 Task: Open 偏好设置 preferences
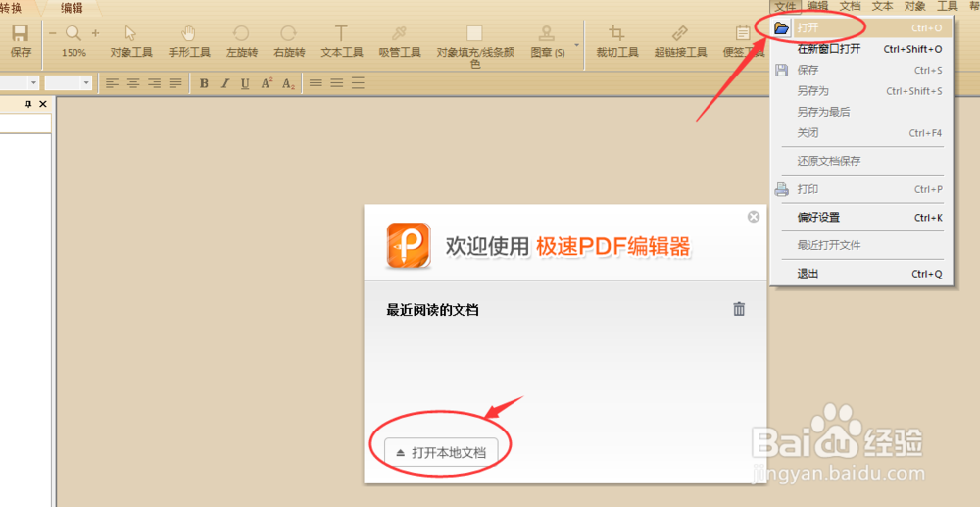pos(861,218)
